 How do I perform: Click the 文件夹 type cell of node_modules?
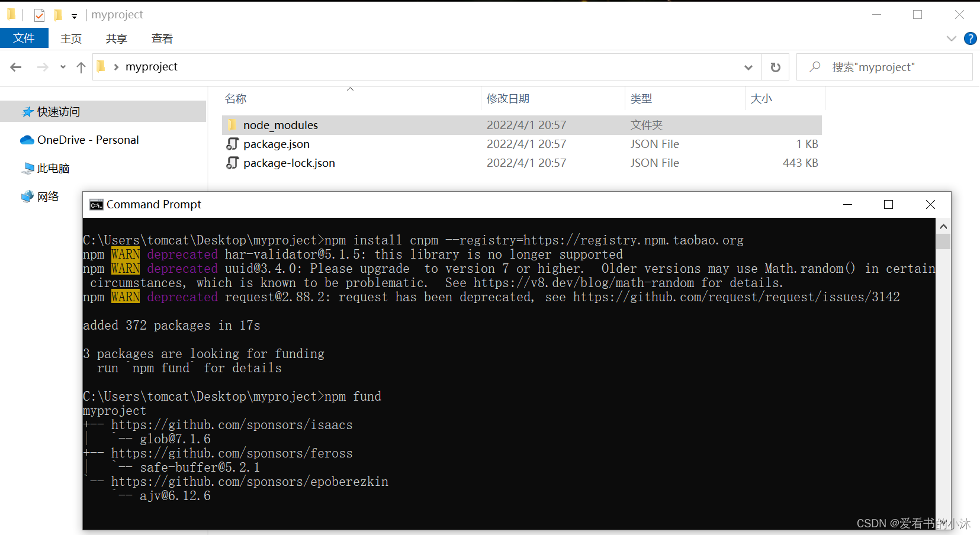pyautogui.click(x=647, y=125)
